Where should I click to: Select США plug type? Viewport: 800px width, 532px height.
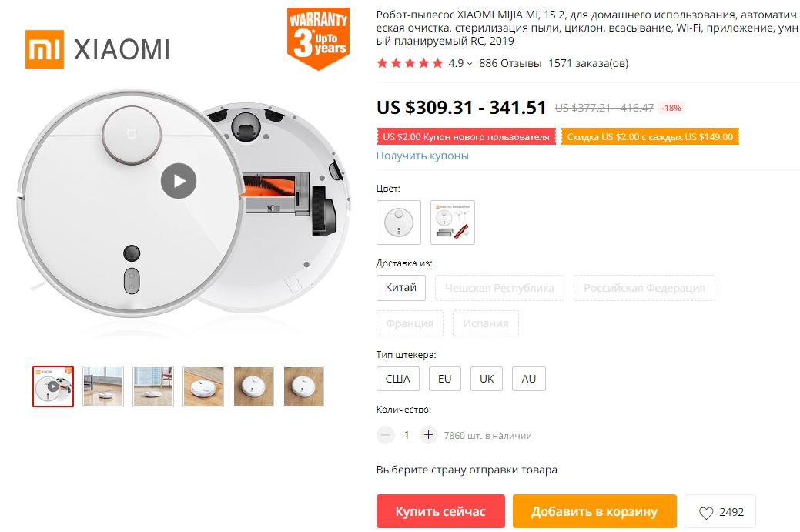(x=398, y=379)
